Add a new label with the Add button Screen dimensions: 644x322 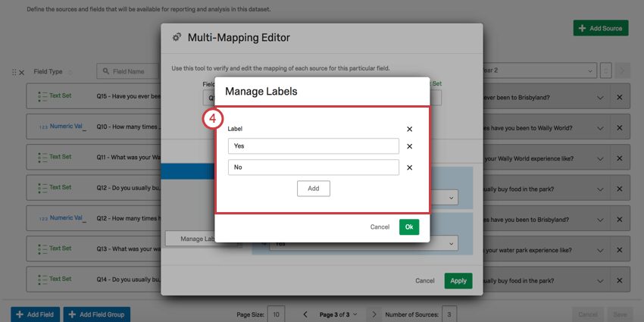pos(314,189)
